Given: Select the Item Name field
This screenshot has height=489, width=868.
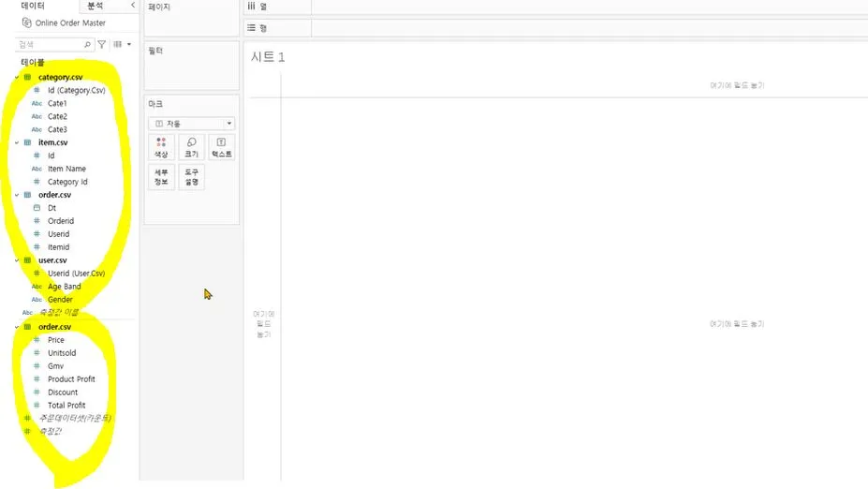Looking at the screenshot, I should 66,169.
